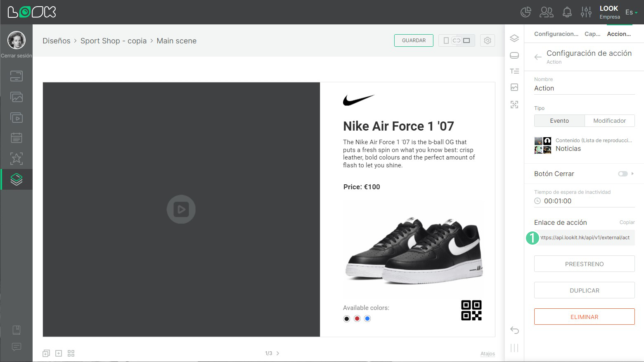Open the chat support icon in sidebar
The width and height of the screenshot is (644, 362).
click(17, 347)
